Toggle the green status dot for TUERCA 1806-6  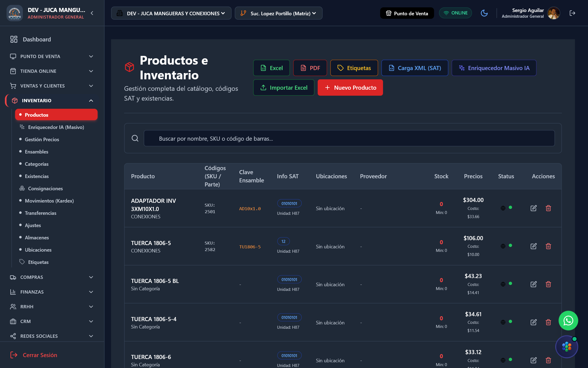(510, 360)
